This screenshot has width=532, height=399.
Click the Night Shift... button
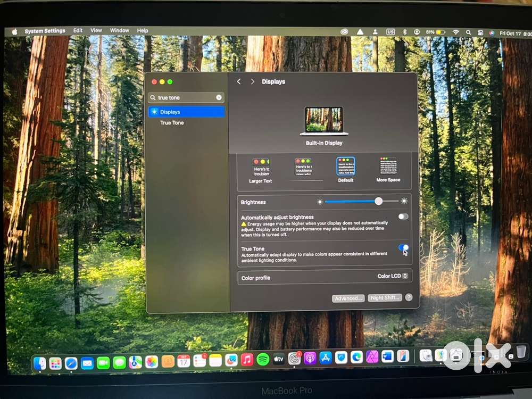tap(384, 298)
